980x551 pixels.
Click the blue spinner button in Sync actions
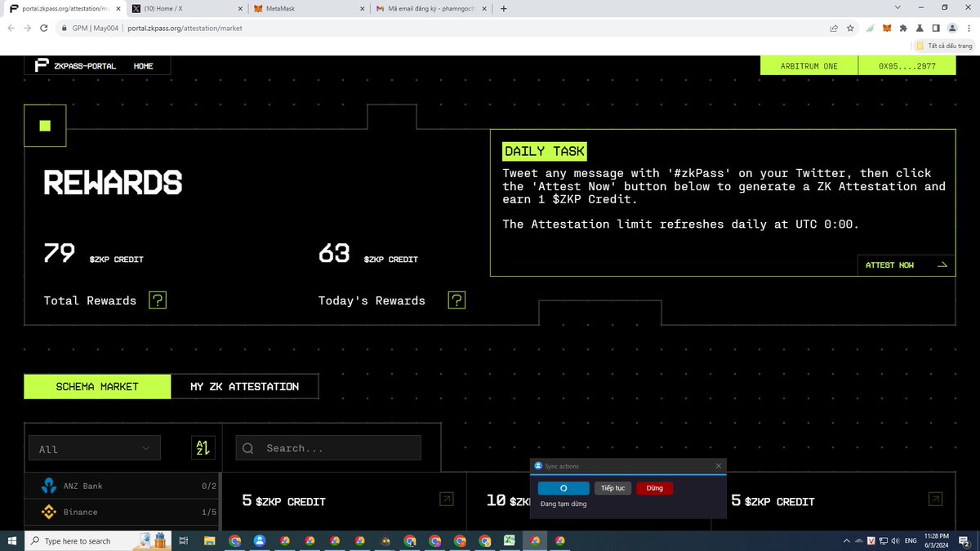point(563,488)
